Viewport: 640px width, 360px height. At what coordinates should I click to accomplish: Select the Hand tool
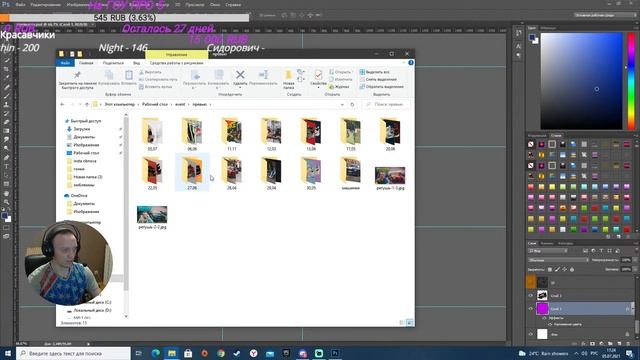(x=7, y=194)
